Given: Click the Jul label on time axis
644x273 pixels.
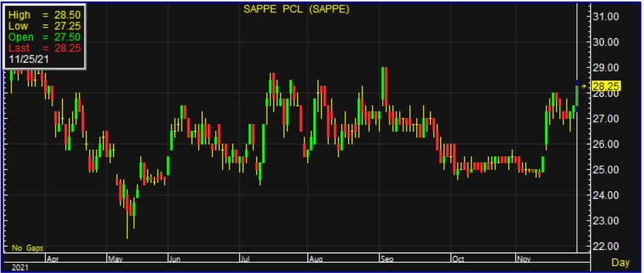Looking at the screenshot, I should pyautogui.click(x=245, y=259).
